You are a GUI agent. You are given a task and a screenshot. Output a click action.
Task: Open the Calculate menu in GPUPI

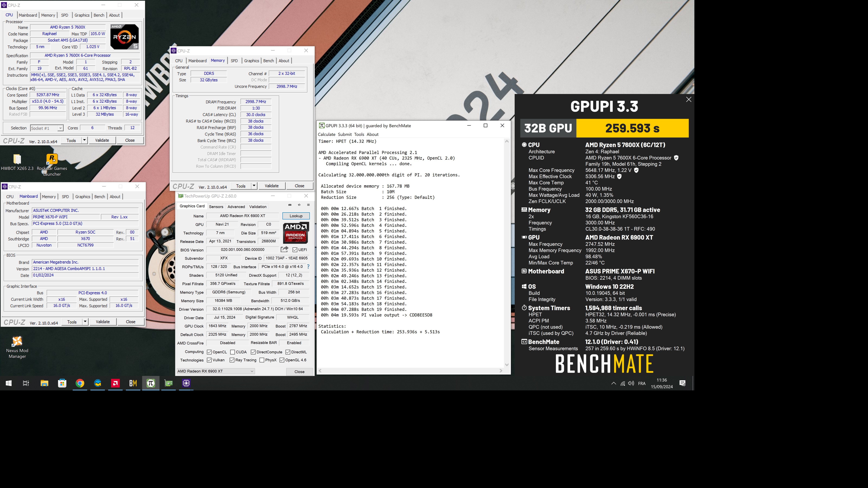coord(327,134)
